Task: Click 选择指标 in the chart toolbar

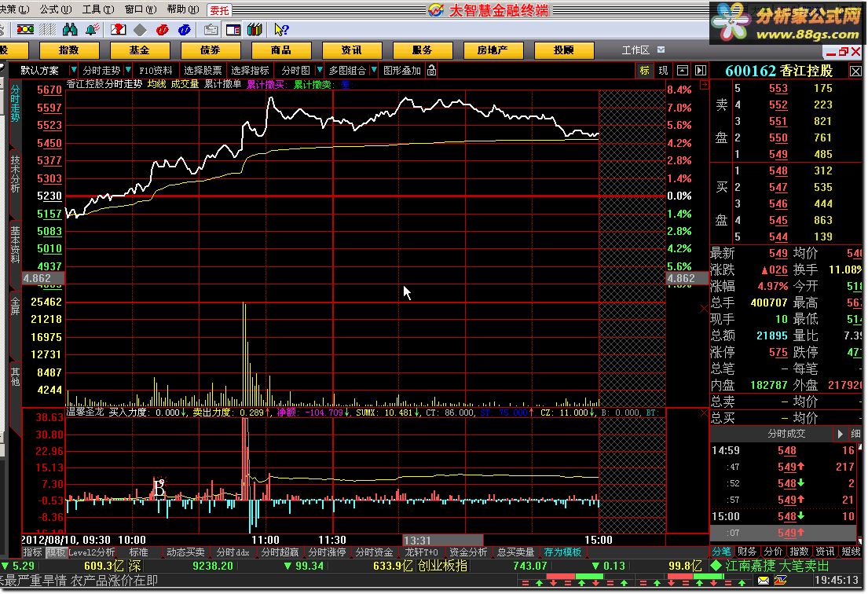Action: click(x=250, y=70)
